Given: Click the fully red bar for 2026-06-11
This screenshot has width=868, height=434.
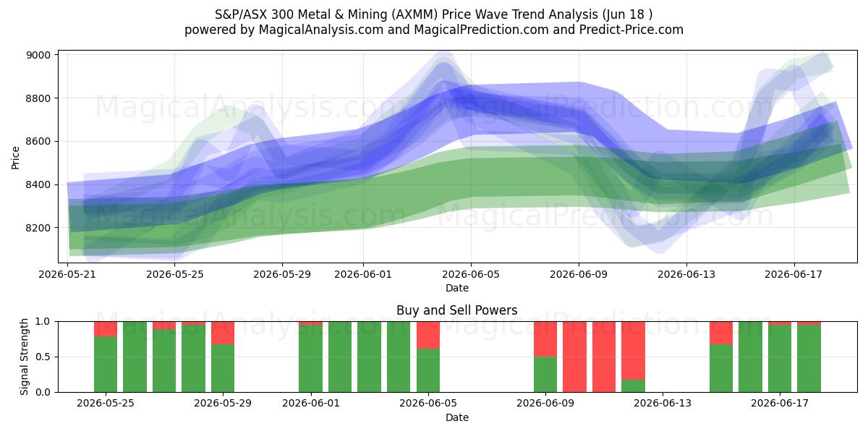Looking at the screenshot, I should pyautogui.click(x=604, y=357).
